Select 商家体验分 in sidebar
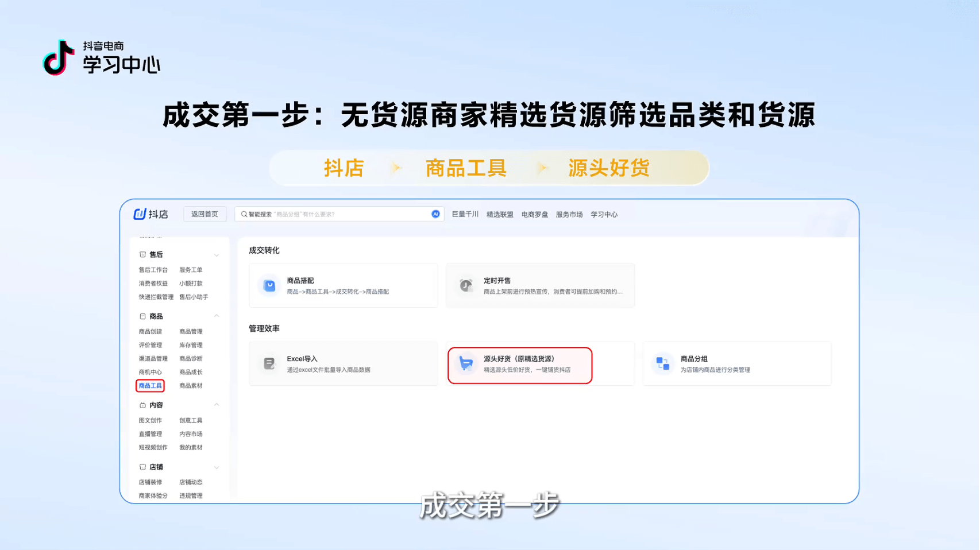The width and height of the screenshot is (980, 550). [153, 496]
